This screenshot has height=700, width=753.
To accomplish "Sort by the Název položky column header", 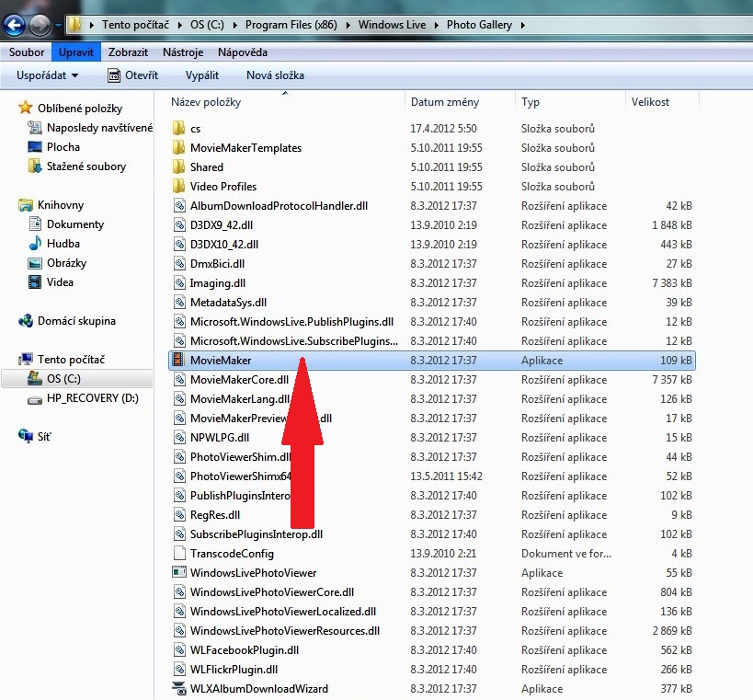I will pos(206,102).
